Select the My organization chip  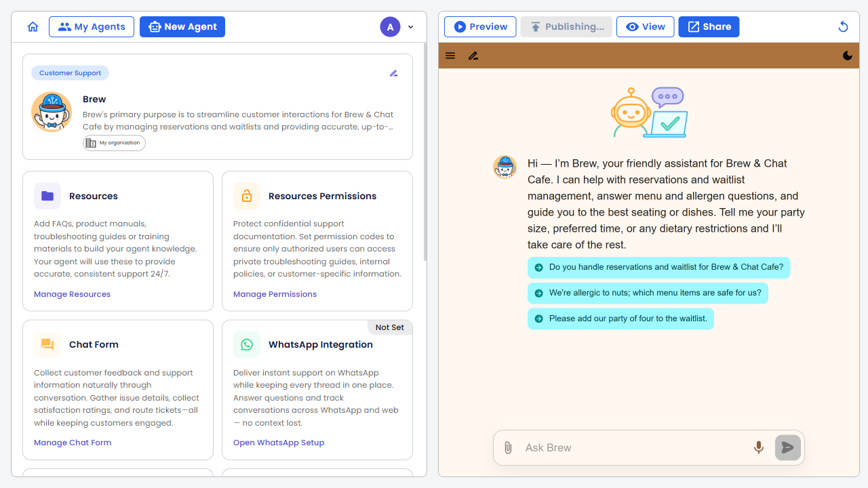[x=114, y=143]
